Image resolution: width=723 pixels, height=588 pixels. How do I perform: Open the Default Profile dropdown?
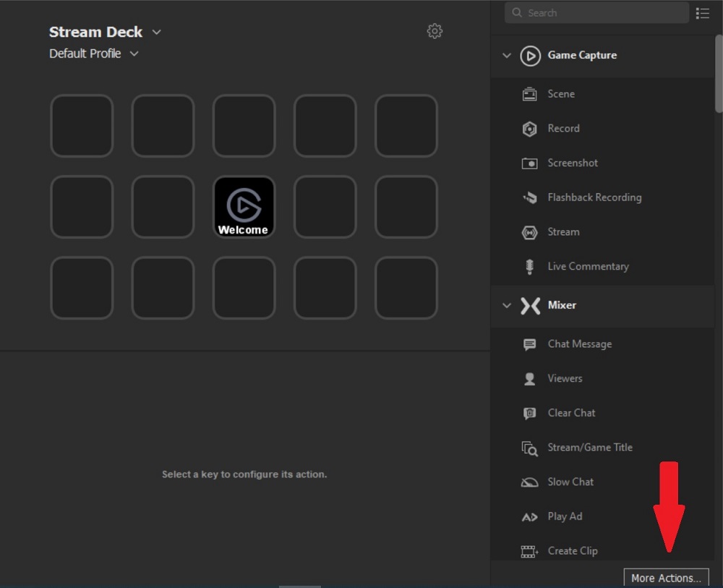(x=134, y=54)
